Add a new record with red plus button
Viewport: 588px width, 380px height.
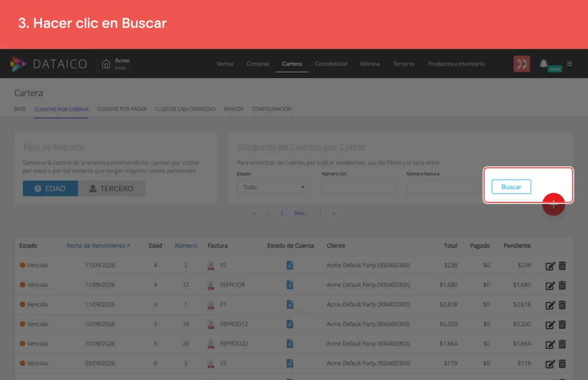point(554,204)
